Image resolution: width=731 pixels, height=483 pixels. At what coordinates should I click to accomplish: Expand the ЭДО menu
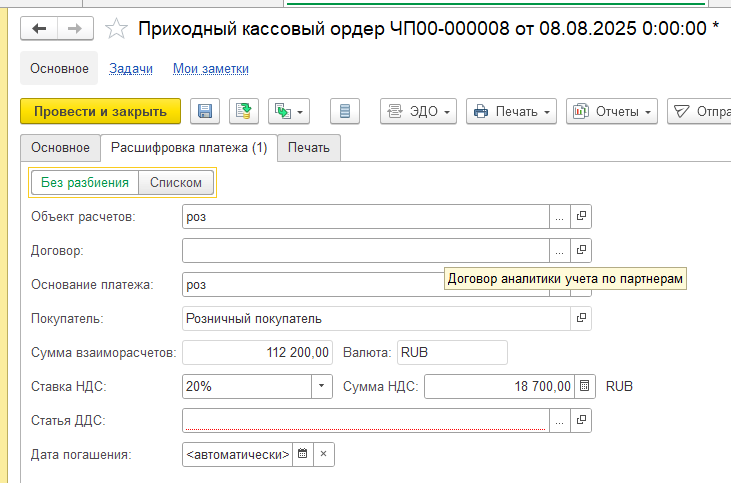coord(420,111)
